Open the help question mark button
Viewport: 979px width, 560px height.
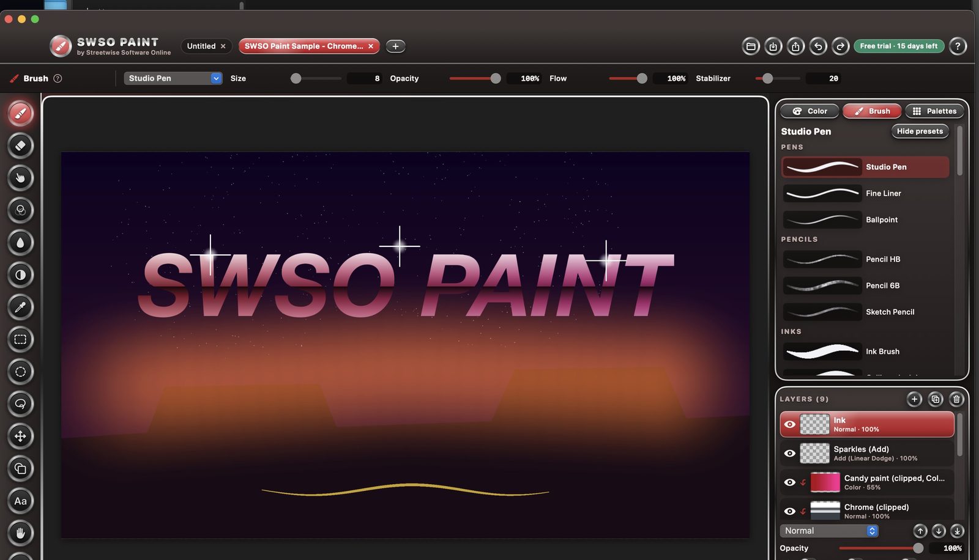958,46
